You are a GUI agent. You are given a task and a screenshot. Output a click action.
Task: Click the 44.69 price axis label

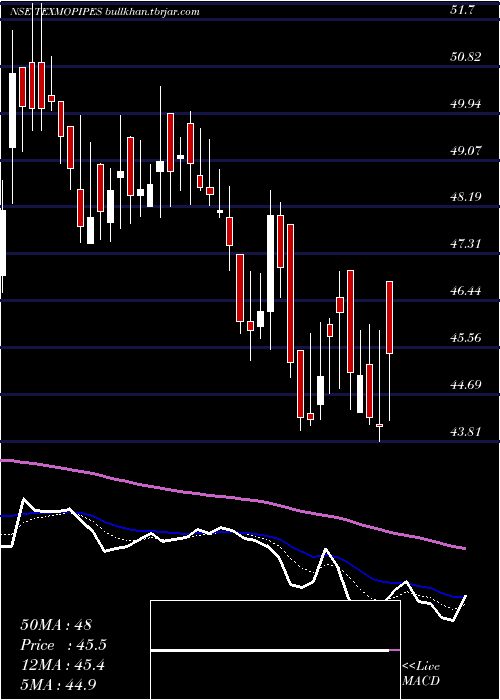coord(466,384)
